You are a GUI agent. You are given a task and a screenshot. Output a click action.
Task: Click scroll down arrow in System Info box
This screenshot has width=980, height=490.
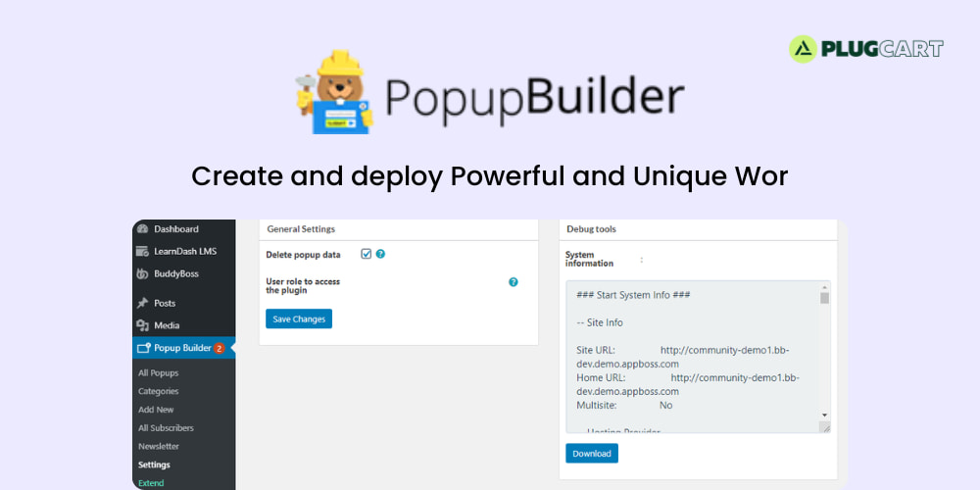click(824, 416)
